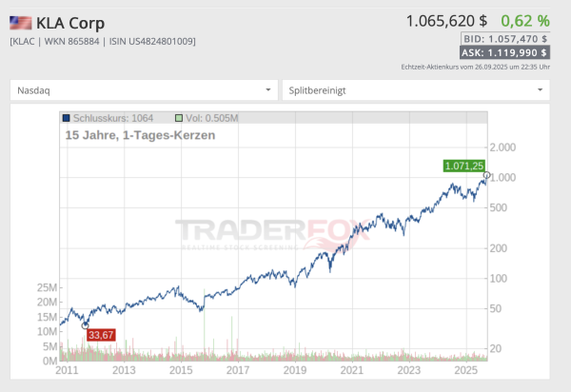Image resolution: width=571 pixels, height=392 pixels.
Task: Click the blue Schlusskurs legend square
Action: [x=66, y=118]
